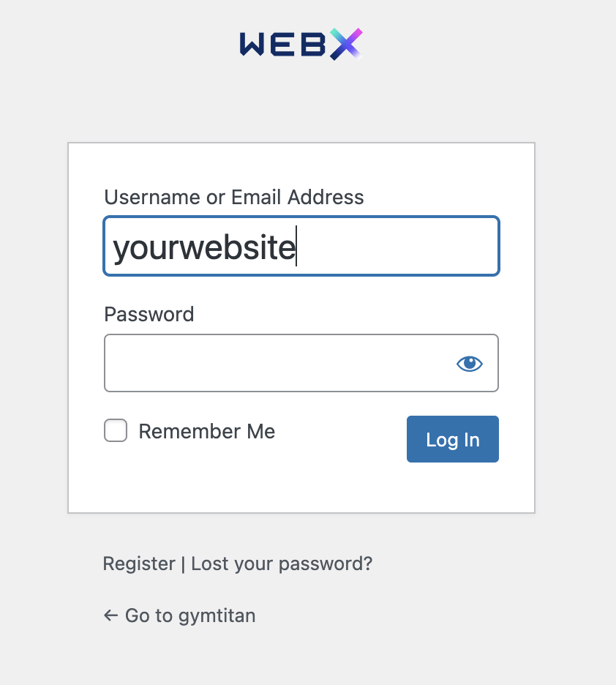
Task: Show the password using the eye icon
Action: point(469,364)
